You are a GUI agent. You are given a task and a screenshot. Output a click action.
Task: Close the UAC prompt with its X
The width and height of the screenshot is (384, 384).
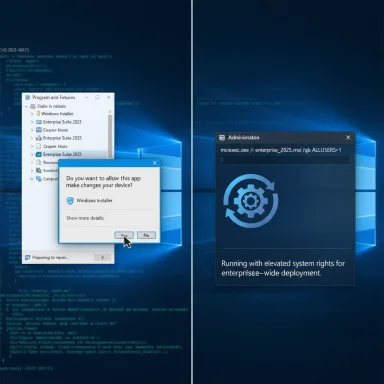coord(155,163)
